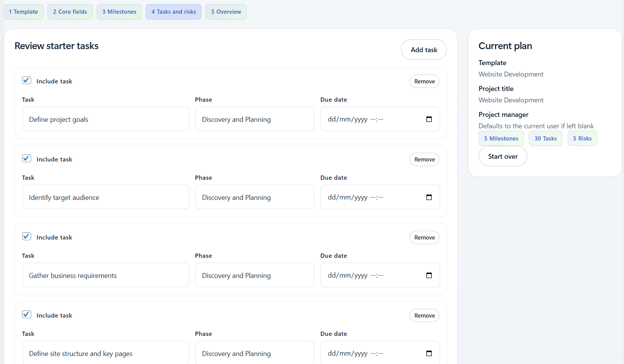Uncheck Include task for Identify target audience
624x364 pixels.
pos(27,158)
